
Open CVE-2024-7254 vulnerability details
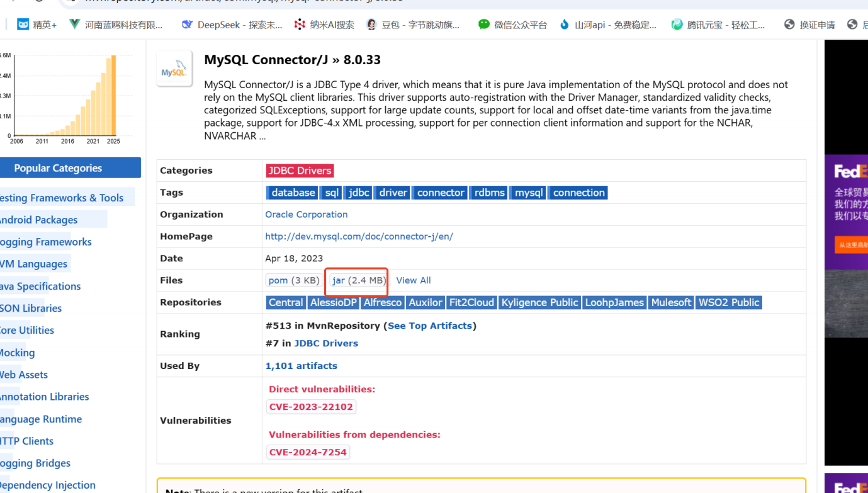(308, 453)
